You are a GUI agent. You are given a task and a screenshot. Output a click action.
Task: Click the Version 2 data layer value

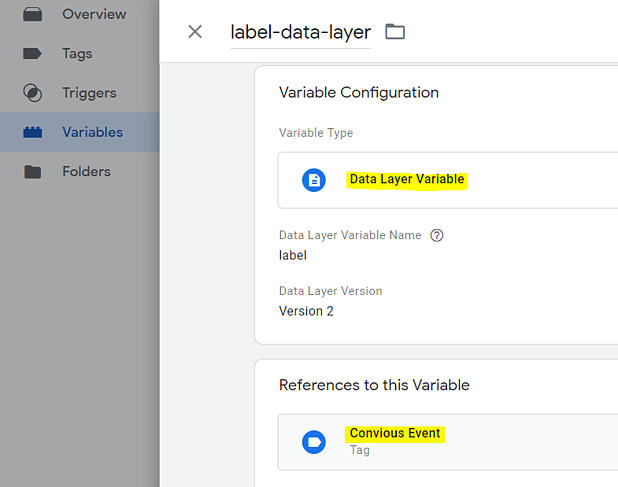306,311
